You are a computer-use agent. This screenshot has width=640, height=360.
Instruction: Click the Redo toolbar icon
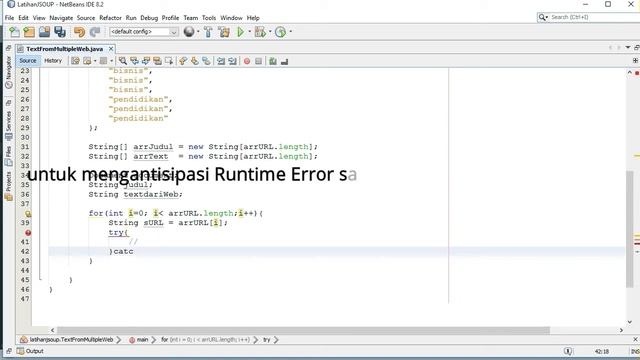[95, 32]
